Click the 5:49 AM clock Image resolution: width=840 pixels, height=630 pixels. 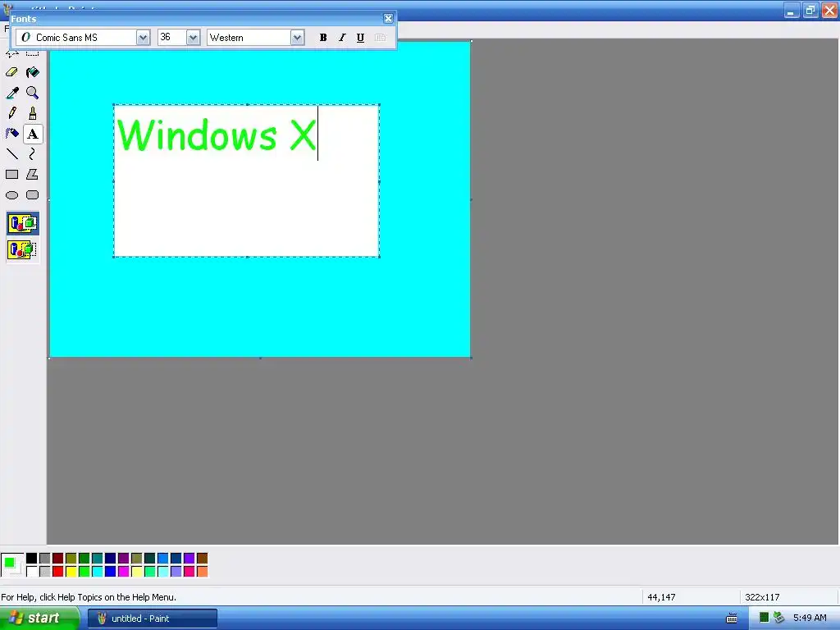point(810,619)
